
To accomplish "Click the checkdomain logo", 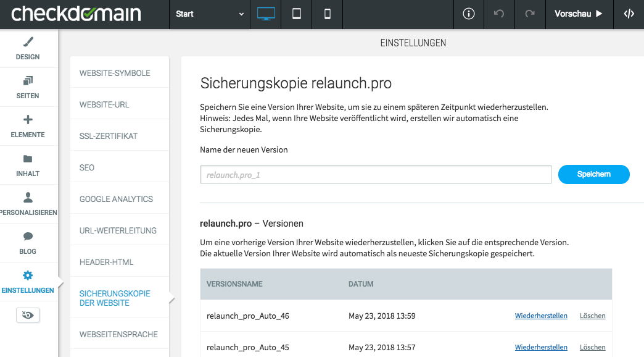I will click(76, 14).
